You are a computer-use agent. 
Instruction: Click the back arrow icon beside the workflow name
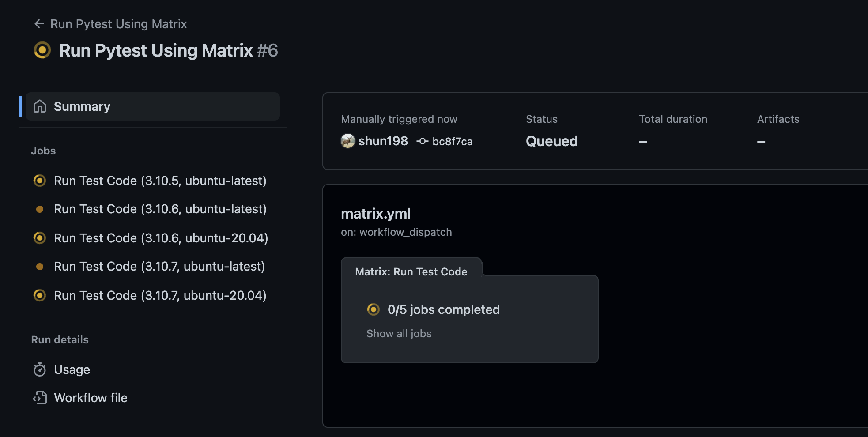pos(39,24)
